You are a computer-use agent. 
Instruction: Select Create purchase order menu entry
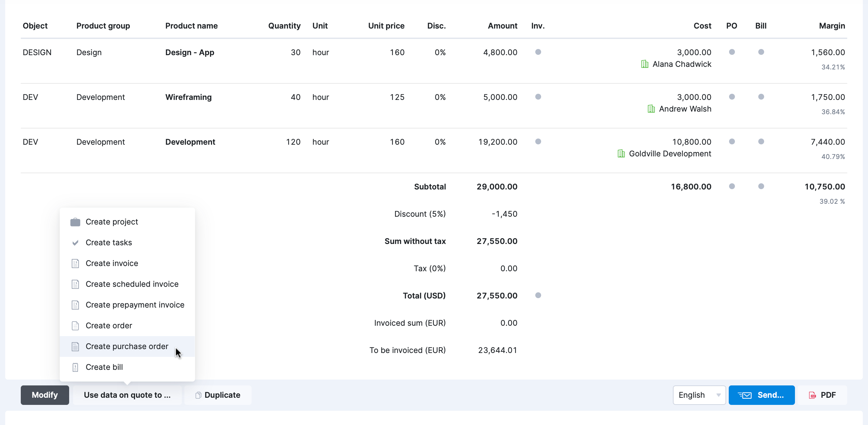[127, 346]
